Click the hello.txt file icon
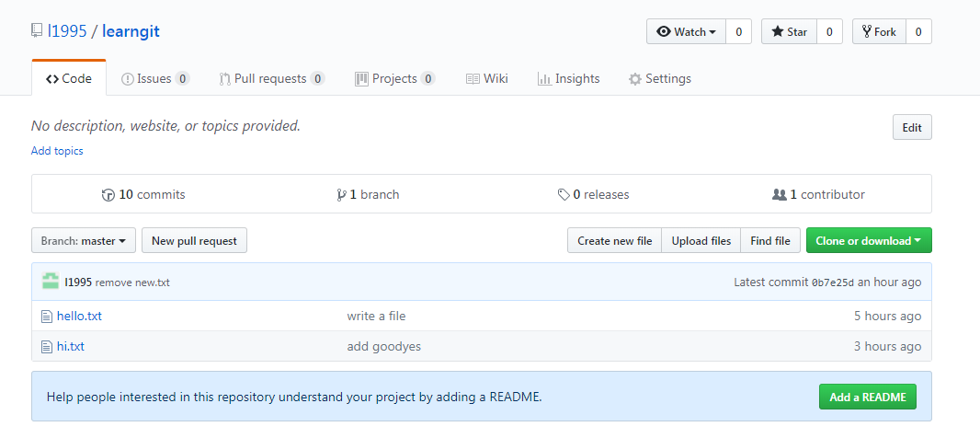Image resolution: width=980 pixels, height=438 pixels. pyautogui.click(x=47, y=317)
